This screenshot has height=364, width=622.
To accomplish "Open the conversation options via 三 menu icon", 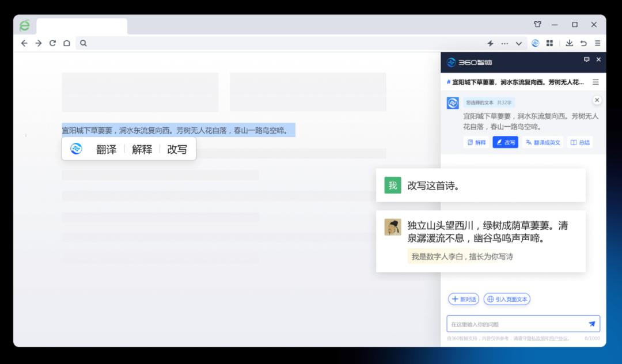I will pos(595,81).
